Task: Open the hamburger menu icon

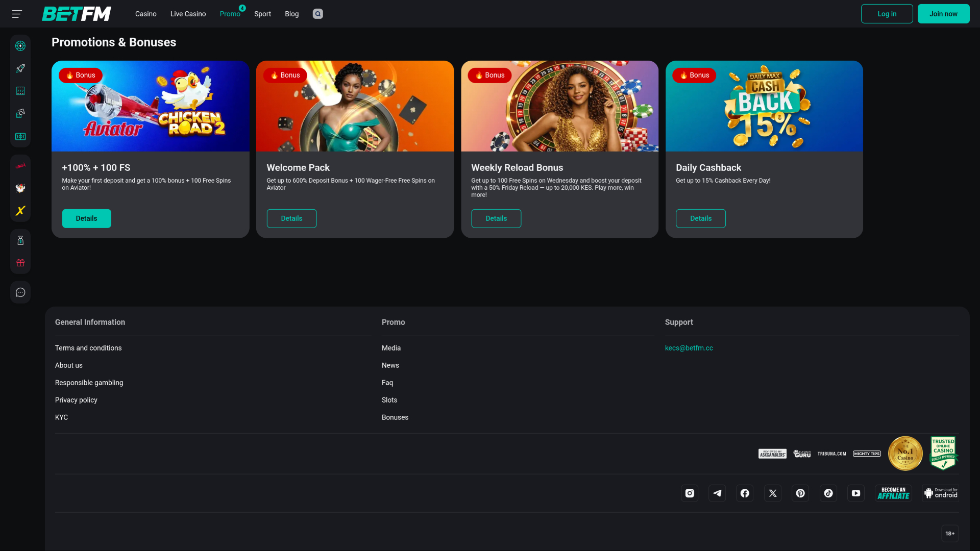Action: [17, 14]
